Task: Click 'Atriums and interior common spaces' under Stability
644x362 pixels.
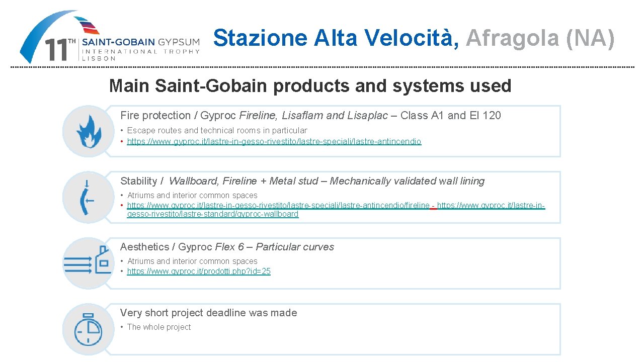Action: pyautogui.click(x=192, y=195)
